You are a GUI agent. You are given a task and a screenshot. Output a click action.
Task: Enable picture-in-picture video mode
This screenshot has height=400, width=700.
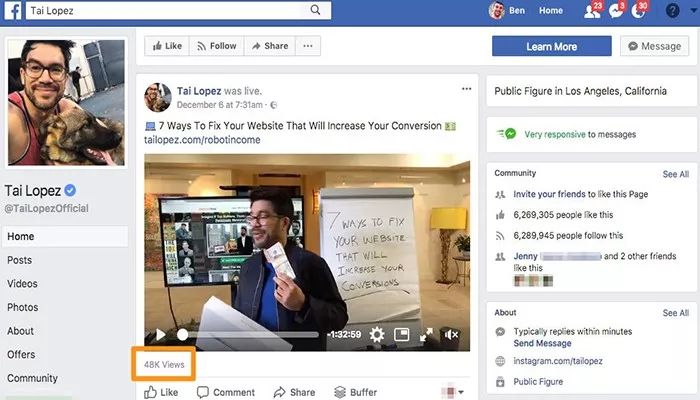[x=402, y=334]
